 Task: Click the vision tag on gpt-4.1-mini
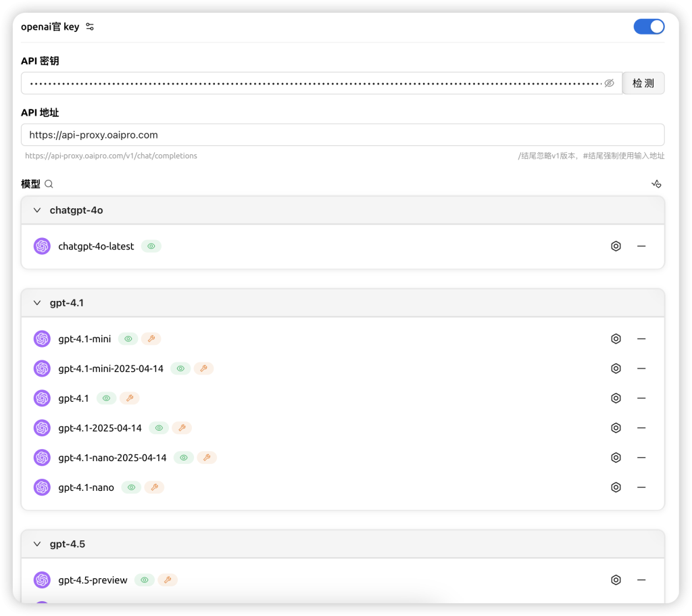128,339
